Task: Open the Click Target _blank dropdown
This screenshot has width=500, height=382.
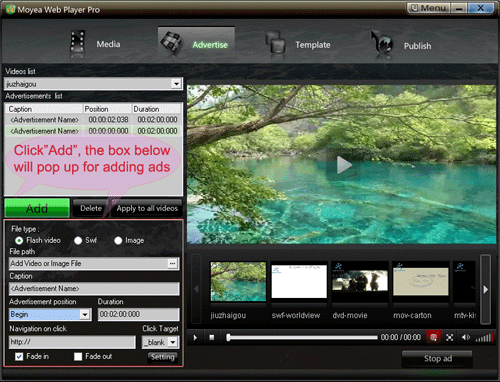Action: click(173, 342)
